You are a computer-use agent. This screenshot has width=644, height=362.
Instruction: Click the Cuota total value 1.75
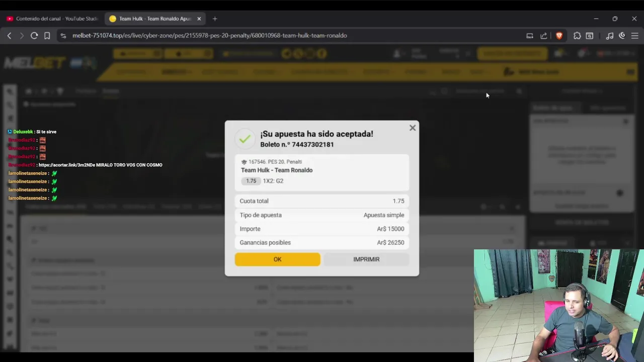point(398,201)
